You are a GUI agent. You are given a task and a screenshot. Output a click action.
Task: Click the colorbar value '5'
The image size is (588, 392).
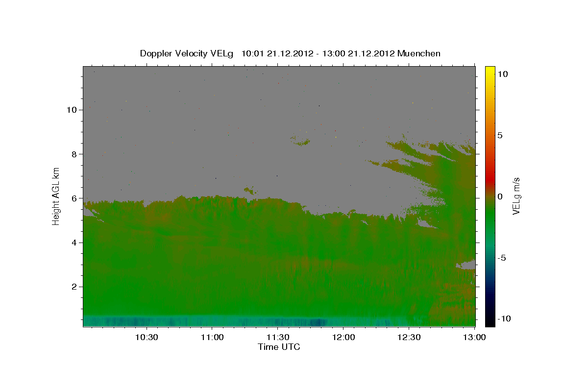(x=500, y=135)
